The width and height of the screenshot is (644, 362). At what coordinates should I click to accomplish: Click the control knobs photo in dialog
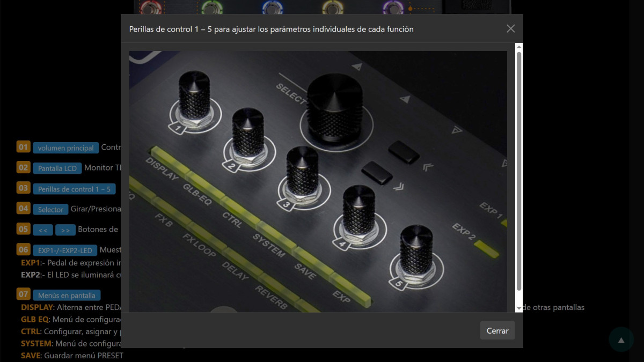pos(318,181)
